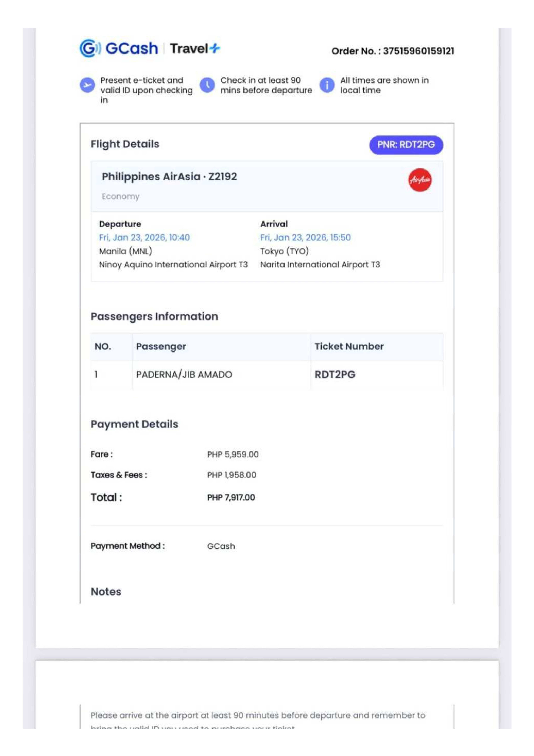Click the passenger name PADERNA/JIB AMADO
Image resolution: width=534 pixels, height=756 pixels.
184,374
